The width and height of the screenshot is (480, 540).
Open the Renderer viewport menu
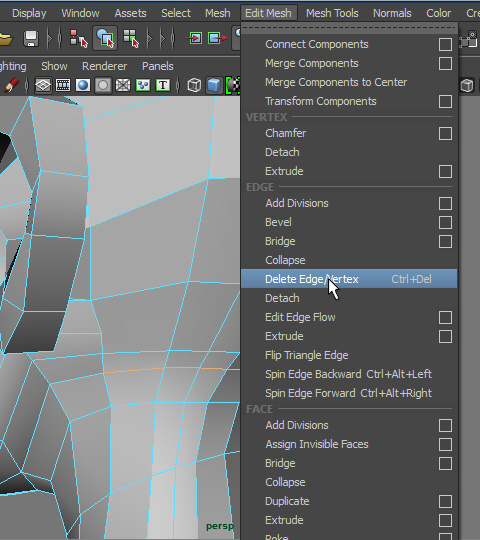click(104, 66)
